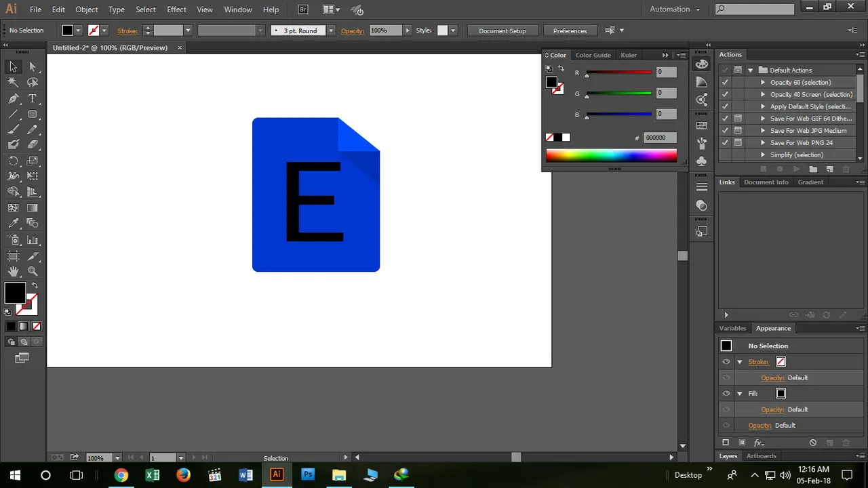868x488 pixels.
Task: Activate the Type tool
Action: [x=33, y=98]
